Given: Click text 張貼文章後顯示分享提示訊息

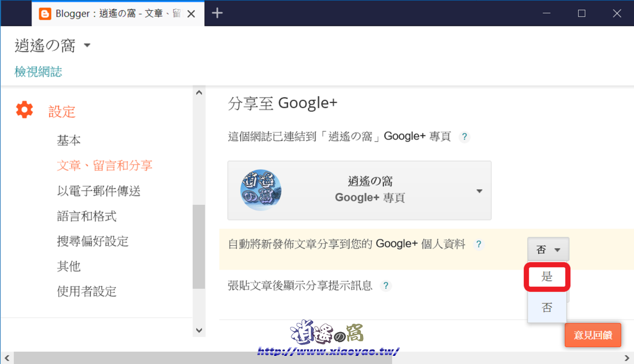Looking at the screenshot, I should point(300,286).
